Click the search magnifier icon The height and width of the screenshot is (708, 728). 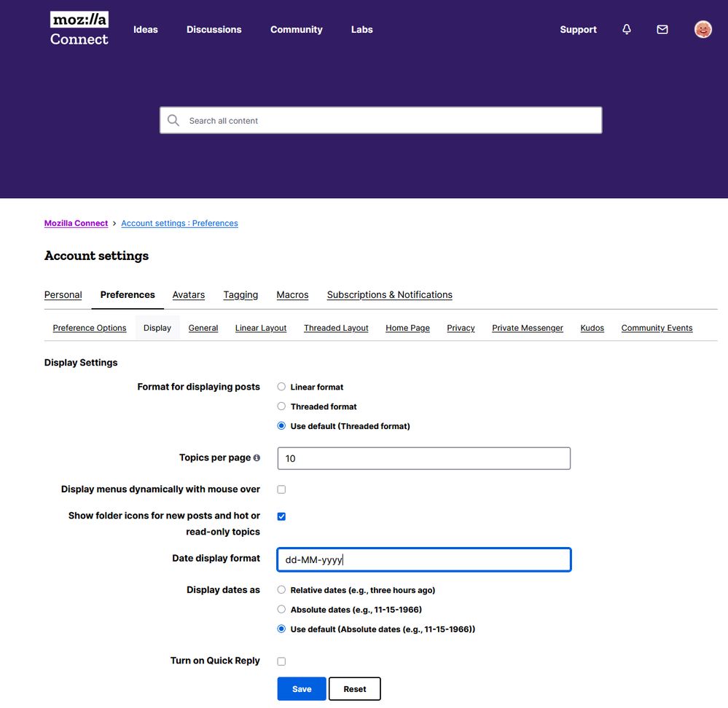click(x=173, y=121)
